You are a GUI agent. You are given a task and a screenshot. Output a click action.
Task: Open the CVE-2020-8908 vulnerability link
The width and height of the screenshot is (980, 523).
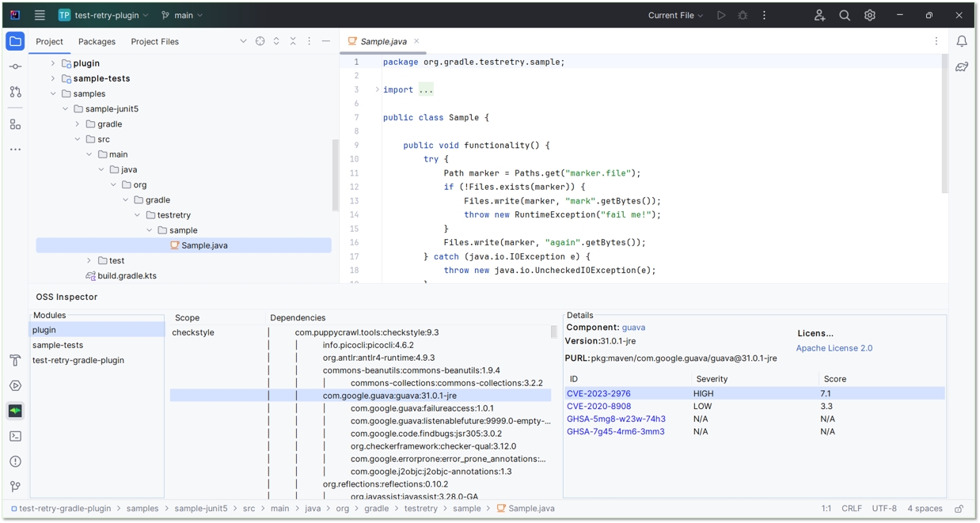(598, 406)
